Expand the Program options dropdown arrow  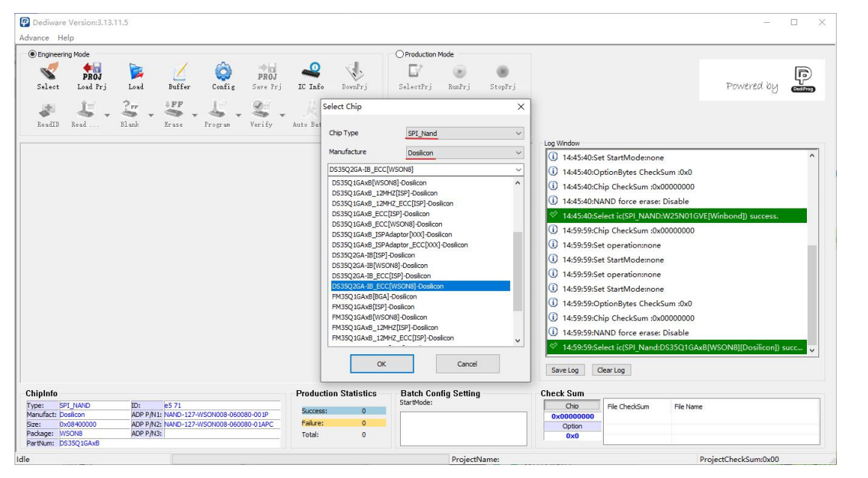tap(239, 115)
